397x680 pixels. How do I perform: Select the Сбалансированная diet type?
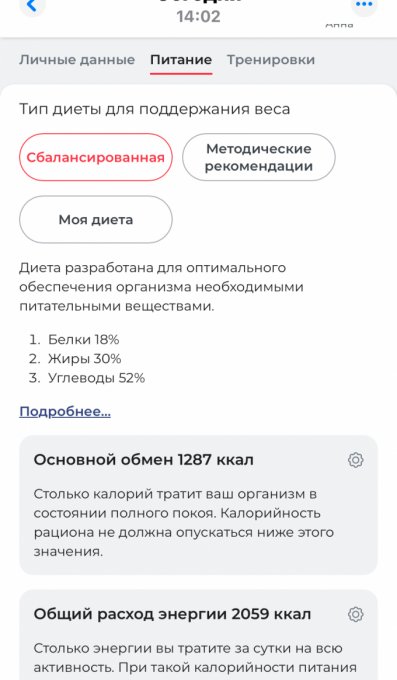[95, 157]
